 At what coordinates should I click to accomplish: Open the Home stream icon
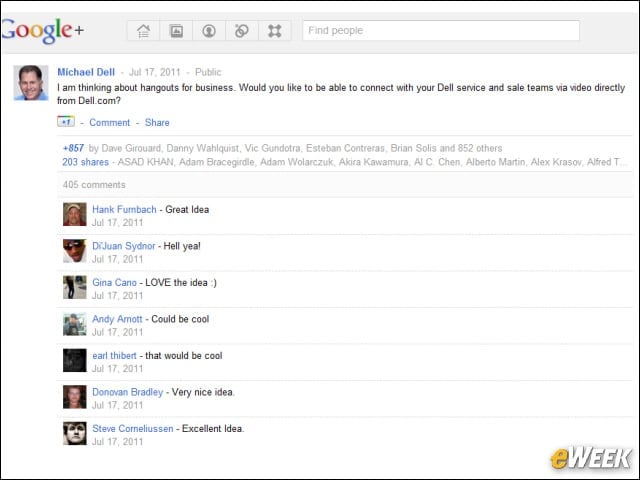click(x=144, y=31)
